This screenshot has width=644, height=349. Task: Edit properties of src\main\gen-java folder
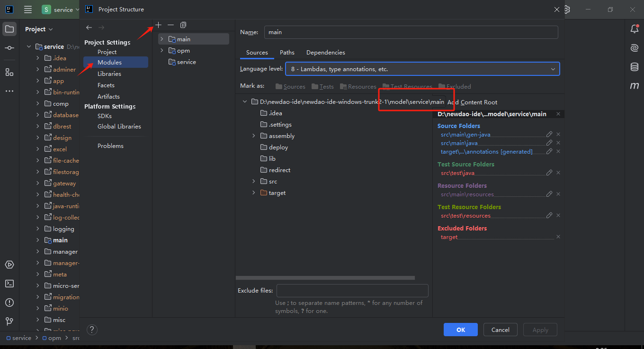[x=549, y=134]
